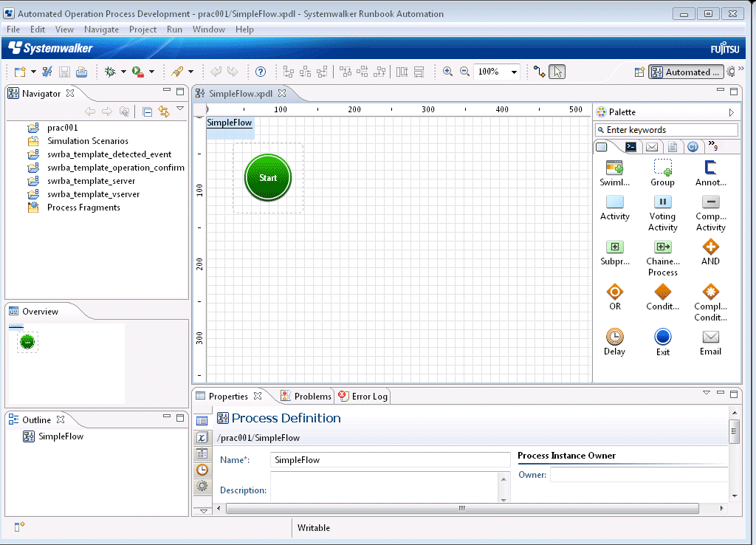Show more palette drawer tabs
756x545 pixels.
click(713, 145)
